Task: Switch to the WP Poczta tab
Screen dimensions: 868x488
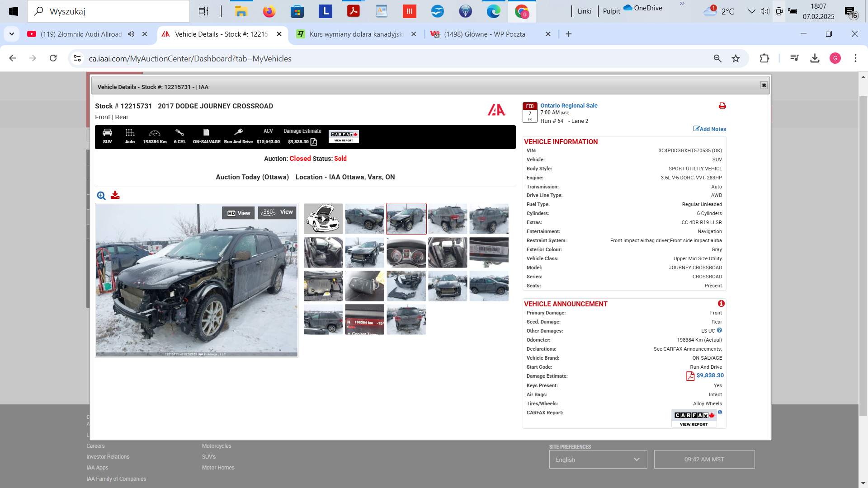Action: pos(485,34)
